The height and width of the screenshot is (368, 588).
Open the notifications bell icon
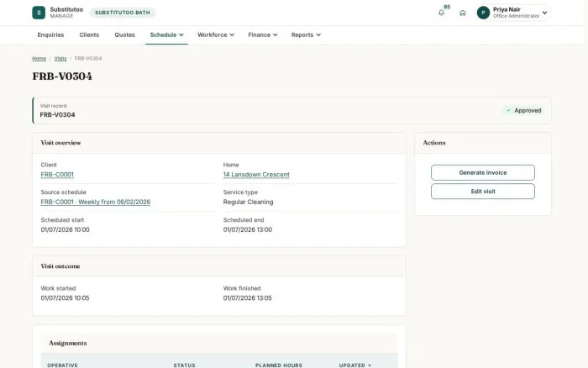(x=441, y=13)
